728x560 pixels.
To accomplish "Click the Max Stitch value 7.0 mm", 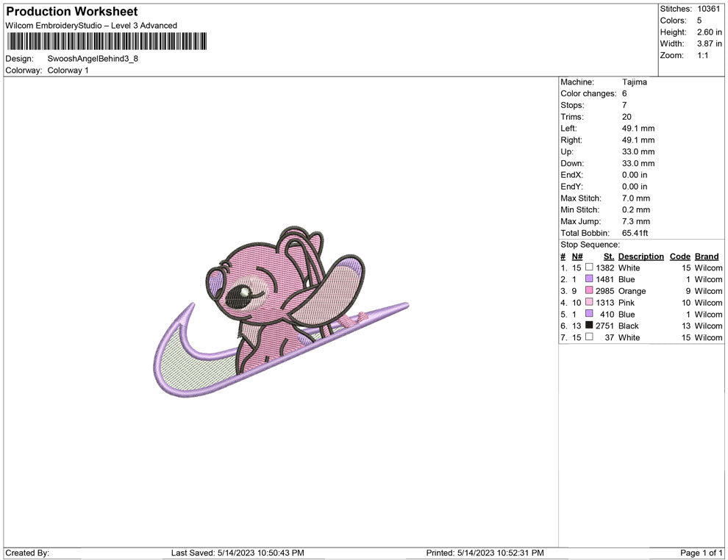I will click(636, 198).
